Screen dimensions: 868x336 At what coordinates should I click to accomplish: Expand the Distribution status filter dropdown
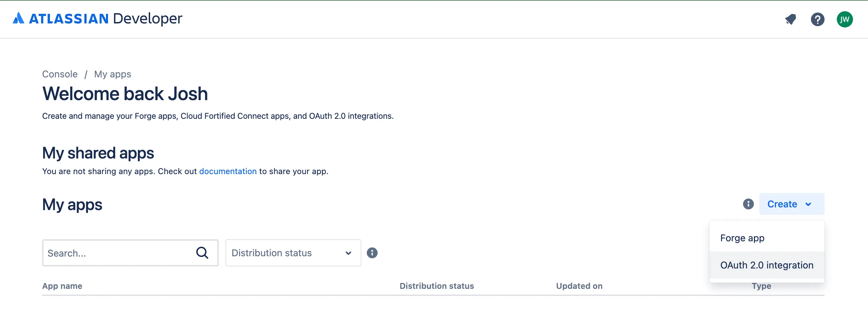[x=293, y=253]
